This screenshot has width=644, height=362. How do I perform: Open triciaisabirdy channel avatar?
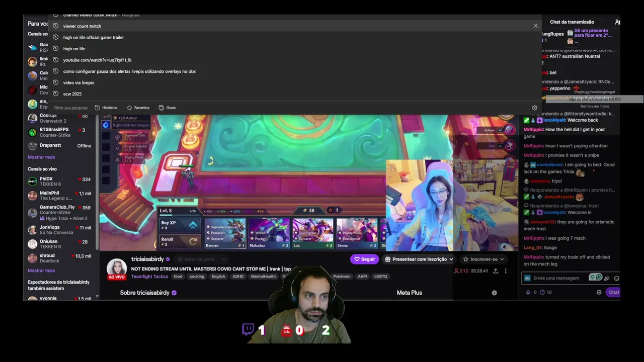point(116,267)
